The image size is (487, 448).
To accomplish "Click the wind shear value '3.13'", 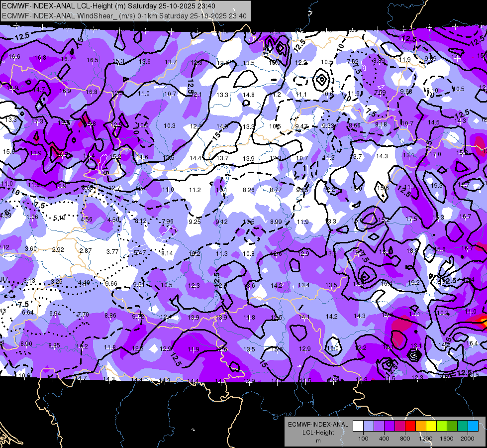I will pyautogui.click(x=29, y=281).
